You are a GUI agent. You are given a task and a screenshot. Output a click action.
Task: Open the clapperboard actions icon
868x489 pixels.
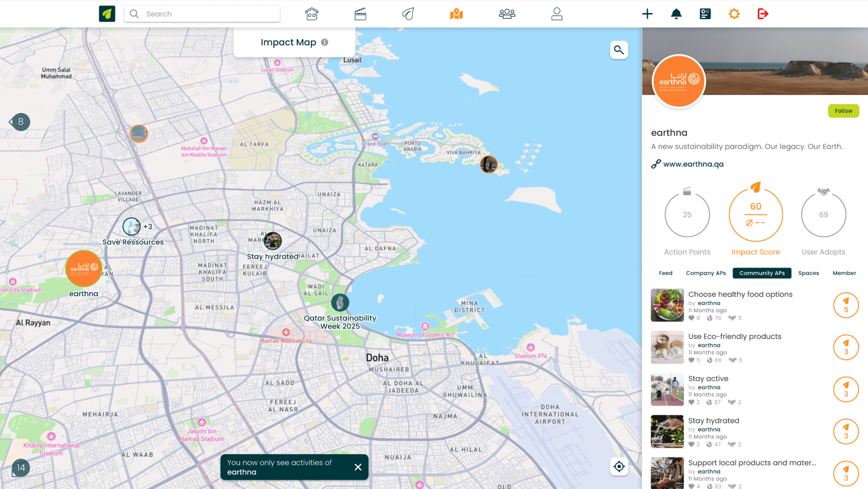click(x=360, y=14)
